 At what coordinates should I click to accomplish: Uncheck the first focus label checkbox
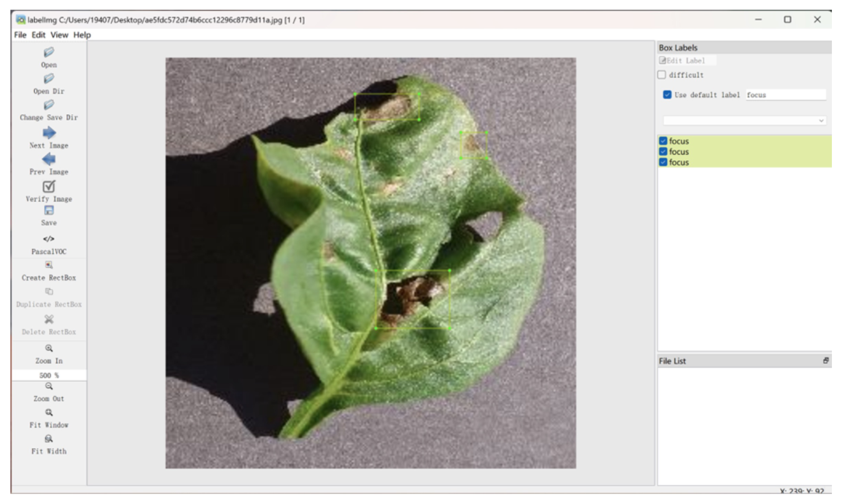663,141
